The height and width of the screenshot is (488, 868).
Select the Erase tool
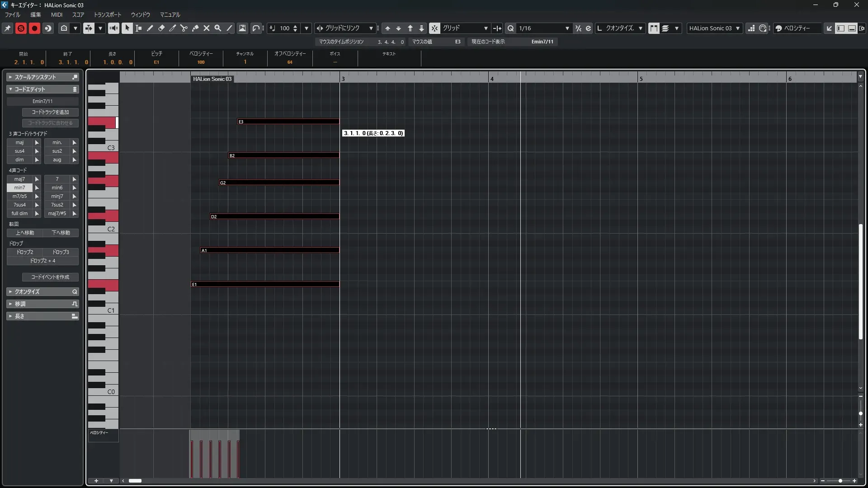tap(161, 28)
